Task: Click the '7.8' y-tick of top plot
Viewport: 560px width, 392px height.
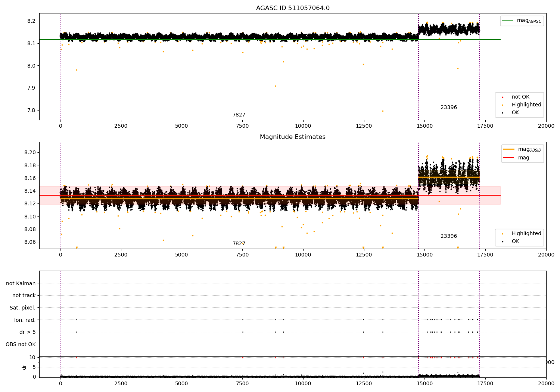Action: [31, 111]
